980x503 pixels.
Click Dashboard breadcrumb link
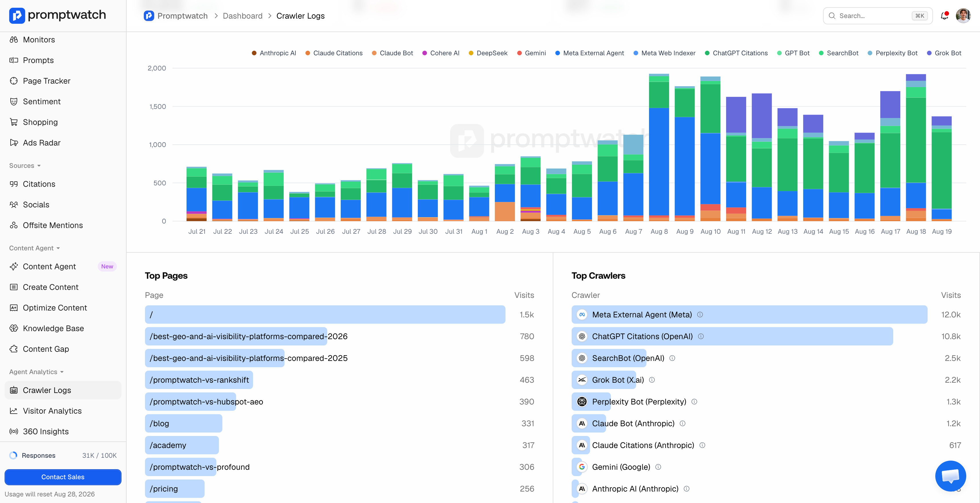243,15
